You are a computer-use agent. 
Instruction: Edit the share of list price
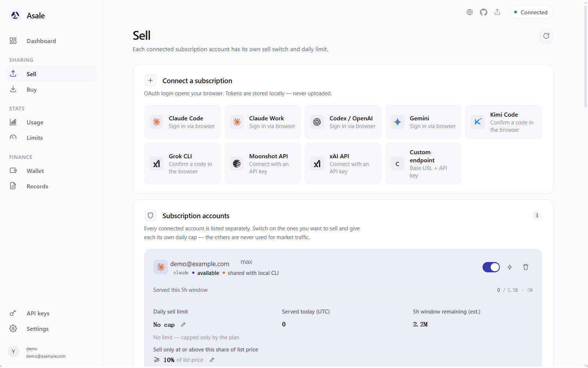click(x=212, y=360)
